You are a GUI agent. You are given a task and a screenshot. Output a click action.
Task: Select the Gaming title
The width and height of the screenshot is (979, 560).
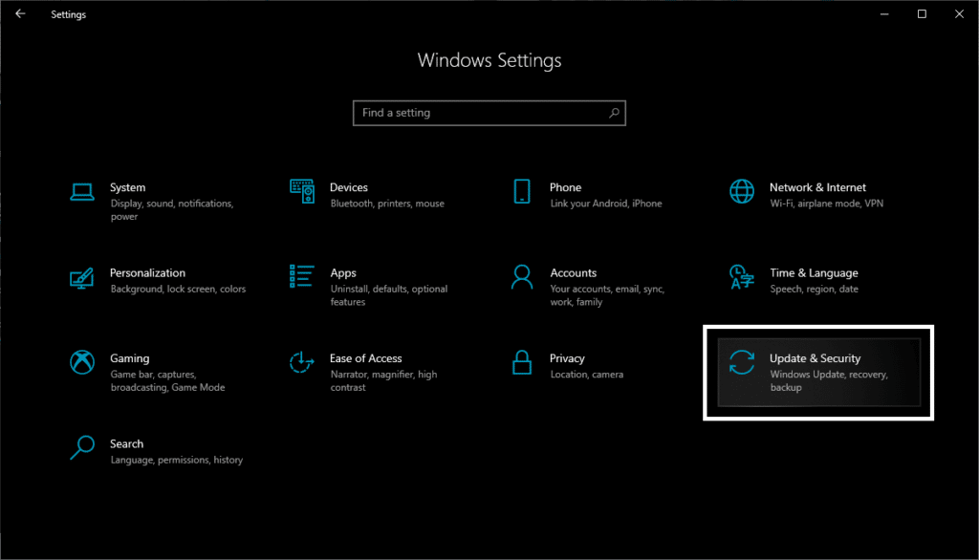pos(130,358)
